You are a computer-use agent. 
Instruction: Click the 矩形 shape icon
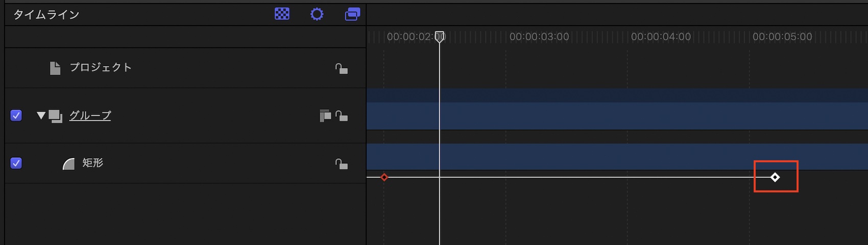coord(68,163)
